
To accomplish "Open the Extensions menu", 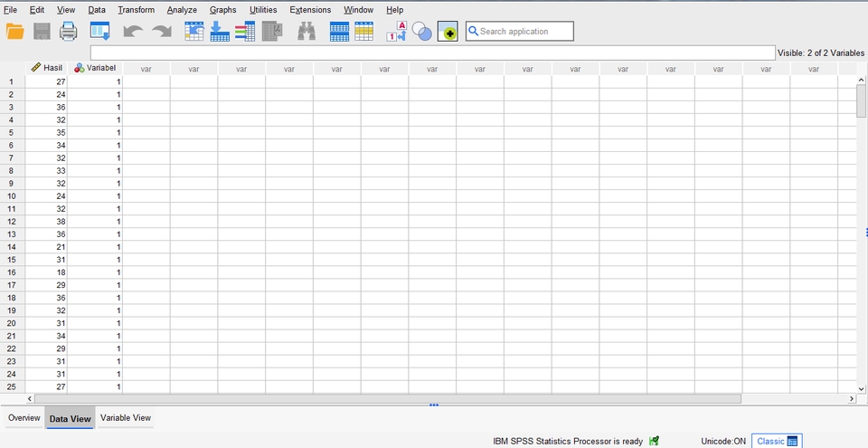I will click(x=310, y=9).
